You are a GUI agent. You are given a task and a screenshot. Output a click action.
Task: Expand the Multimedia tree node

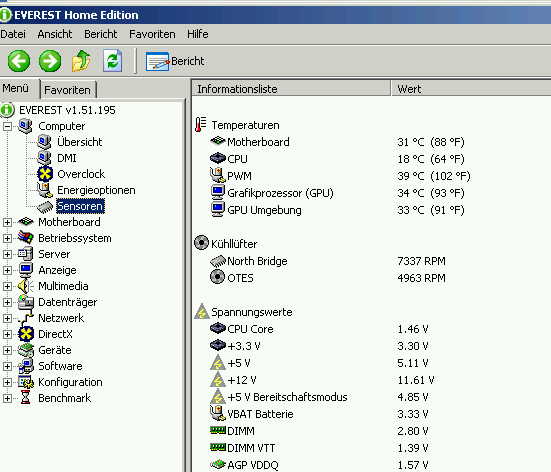(x=7, y=286)
